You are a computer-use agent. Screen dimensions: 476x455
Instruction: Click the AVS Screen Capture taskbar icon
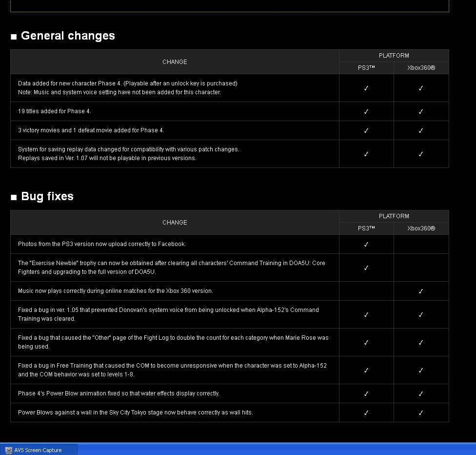(8, 450)
